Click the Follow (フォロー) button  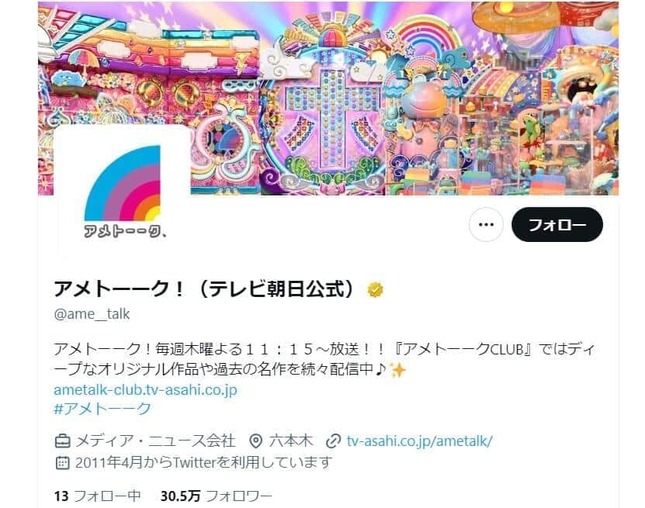coord(557,225)
